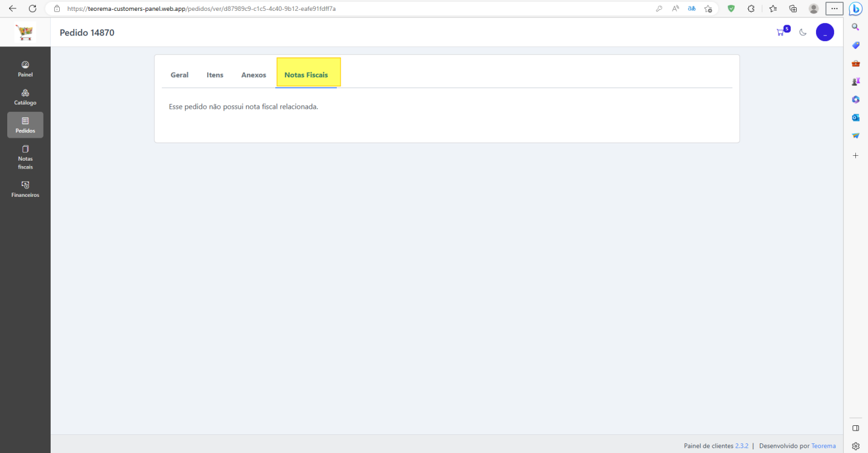Toggle dark mode moon icon
The width and height of the screenshot is (868, 453).
pos(803,33)
